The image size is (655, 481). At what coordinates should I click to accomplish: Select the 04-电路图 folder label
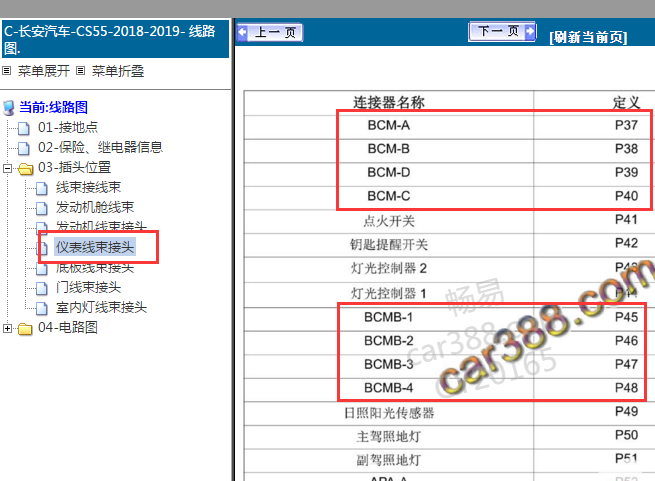click(x=68, y=327)
